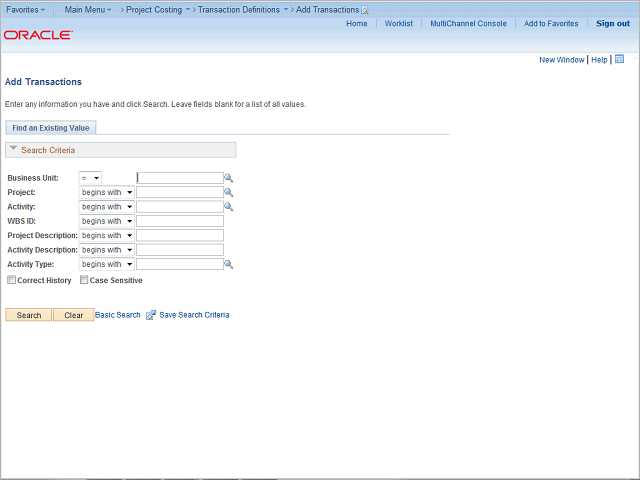The height and width of the screenshot is (480, 640).
Task: Go to Home link
Action: pos(357,24)
